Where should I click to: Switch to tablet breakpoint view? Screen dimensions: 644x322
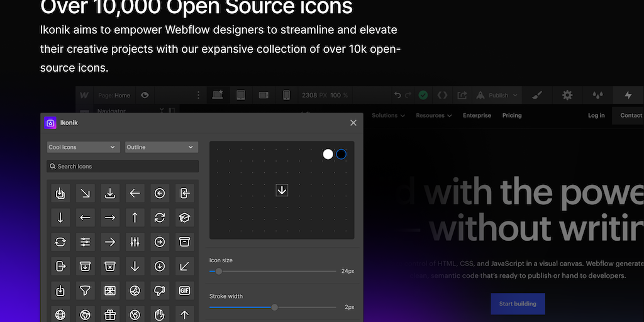coord(240,96)
